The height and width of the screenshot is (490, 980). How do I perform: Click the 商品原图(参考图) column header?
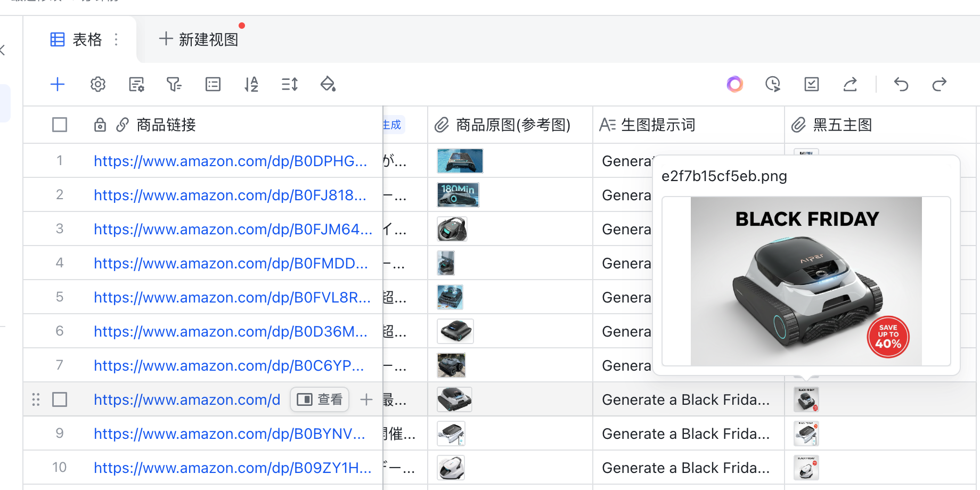[x=510, y=125]
